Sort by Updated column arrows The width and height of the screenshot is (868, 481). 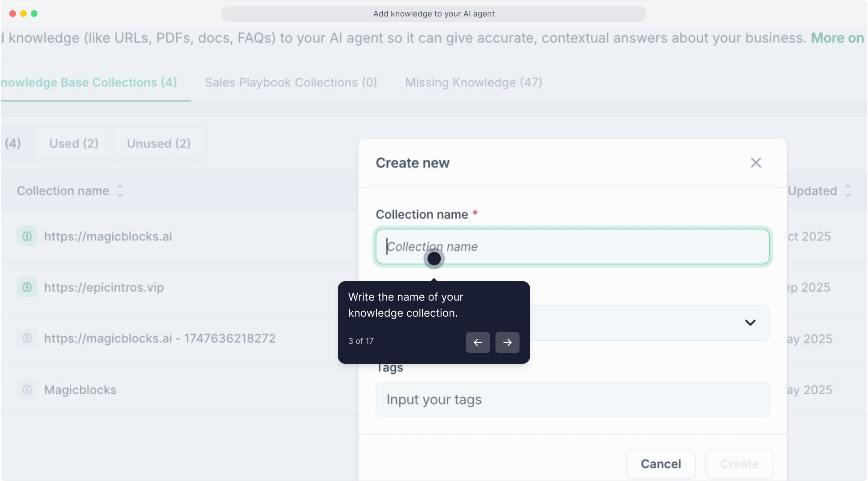coord(848,191)
